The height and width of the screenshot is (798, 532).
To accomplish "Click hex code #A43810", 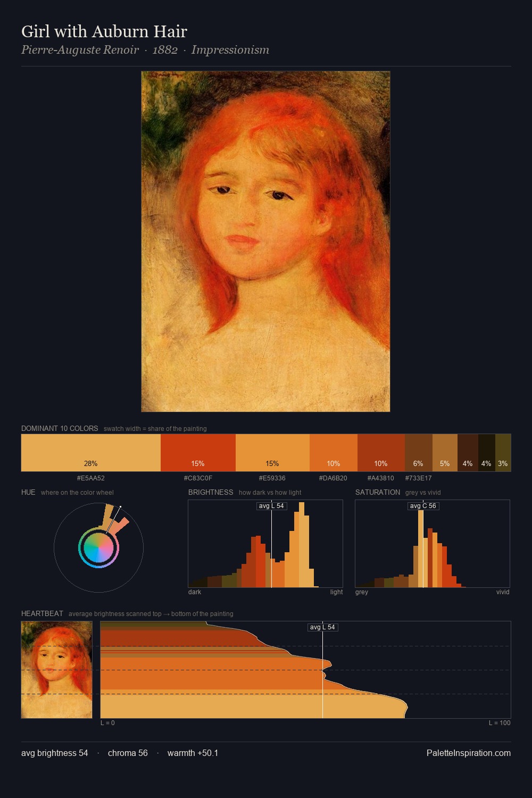I will click(x=381, y=478).
